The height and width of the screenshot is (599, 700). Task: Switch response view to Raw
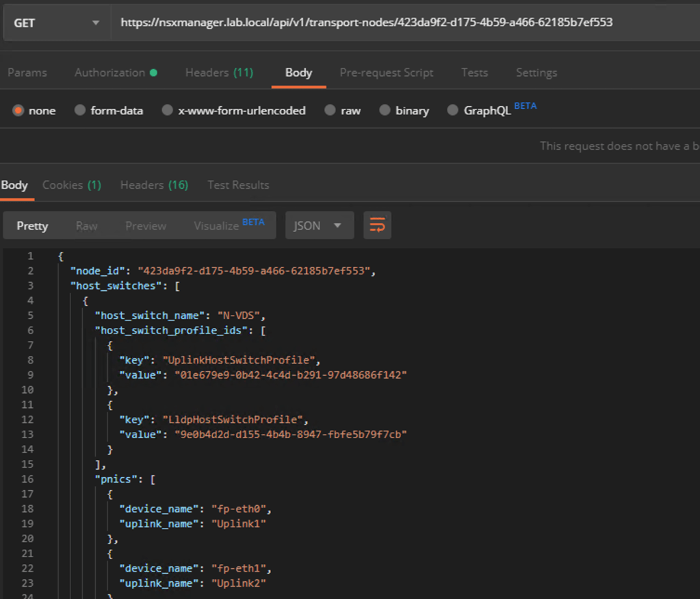click(x=86, y=225)
